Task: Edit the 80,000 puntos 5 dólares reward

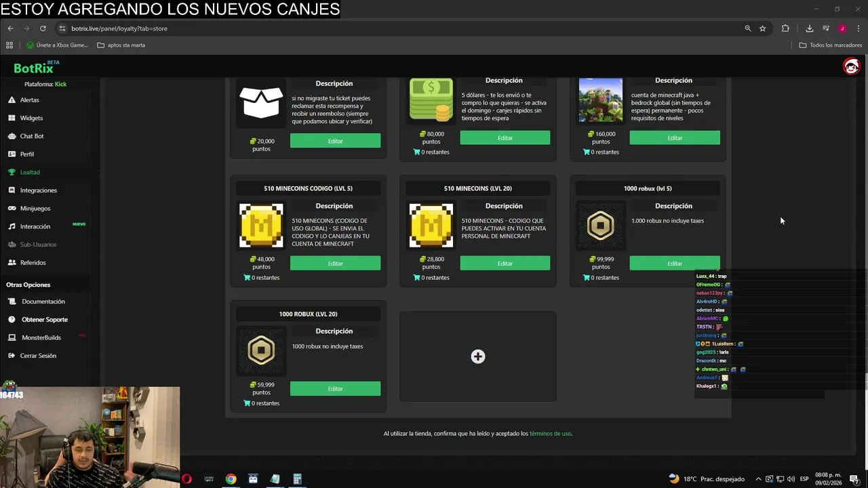Action: click(505, 138)
